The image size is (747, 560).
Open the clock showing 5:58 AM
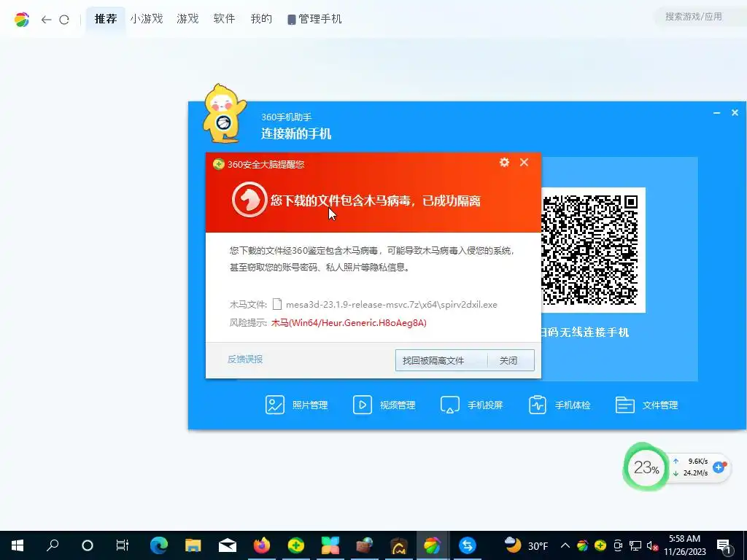(x=684, y=545)
